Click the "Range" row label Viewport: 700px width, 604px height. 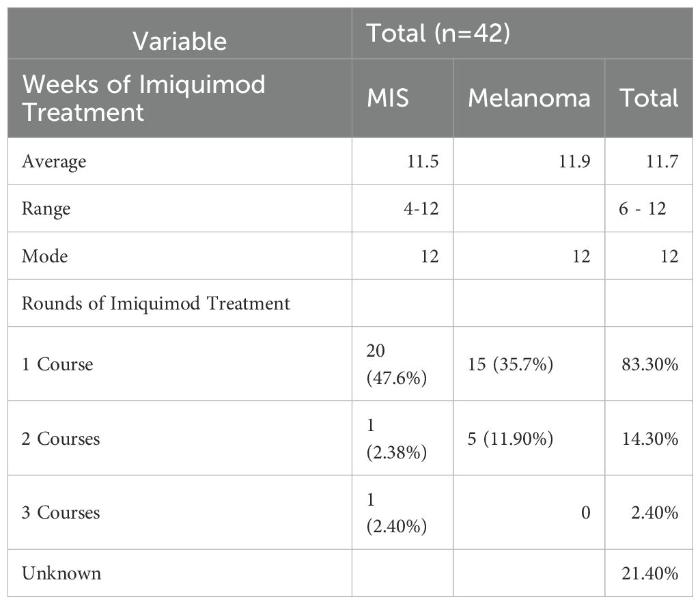click(46, 208)
